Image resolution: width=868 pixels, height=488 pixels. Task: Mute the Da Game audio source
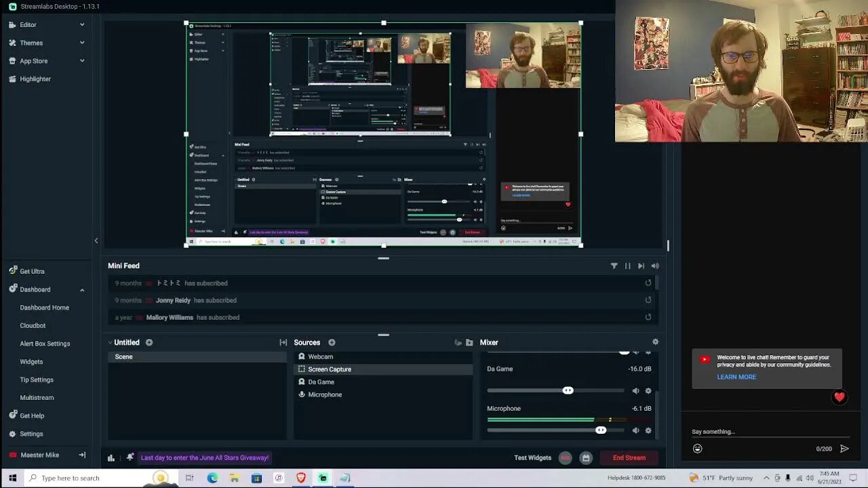coord(635,390)
